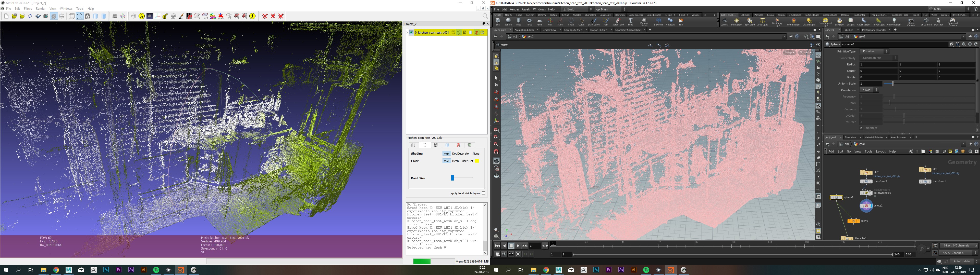
Task: Click the copy1 node icon
Action: [x=853, y=221]
